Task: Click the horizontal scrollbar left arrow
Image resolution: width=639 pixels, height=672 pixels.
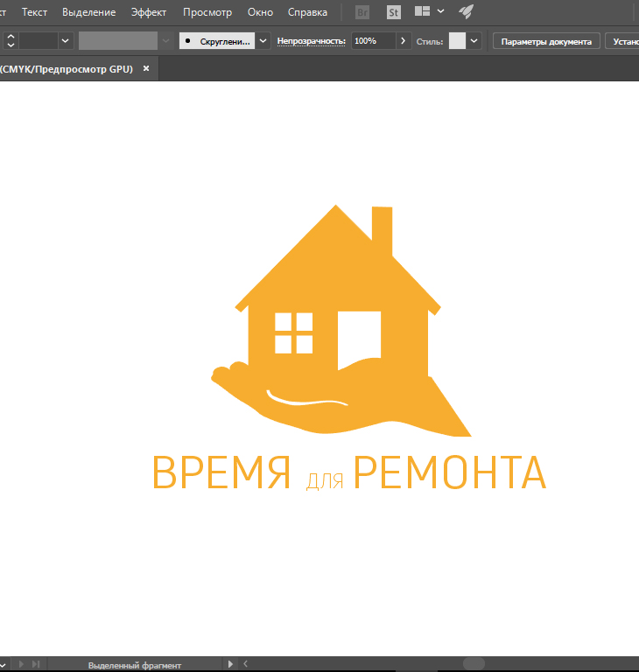Action: [245, 664]
